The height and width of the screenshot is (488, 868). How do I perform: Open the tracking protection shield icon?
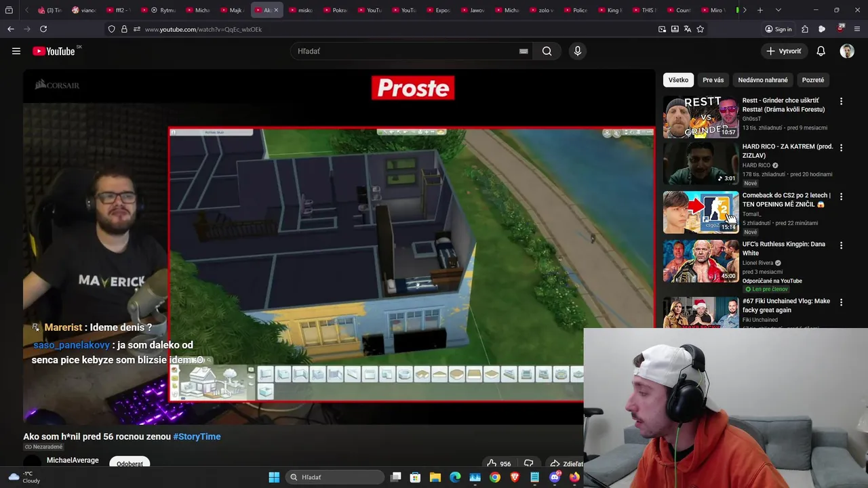(112, 29)
